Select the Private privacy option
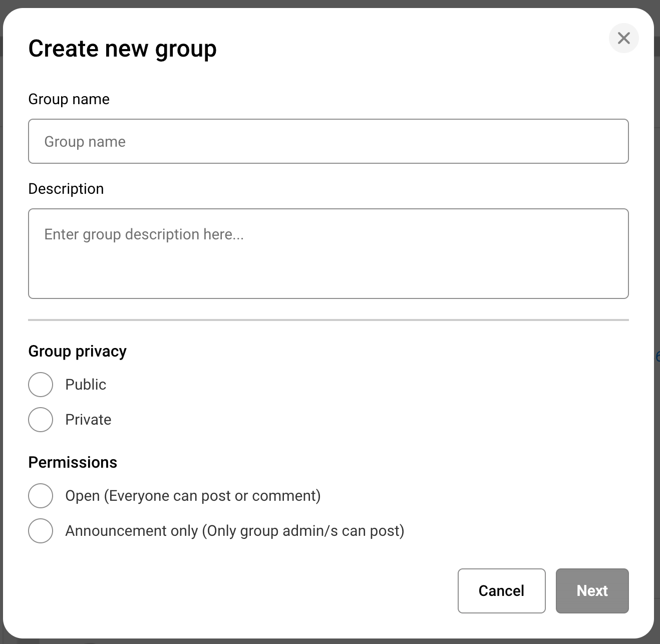This screenshot has width=660, height=644. (41, 420)
